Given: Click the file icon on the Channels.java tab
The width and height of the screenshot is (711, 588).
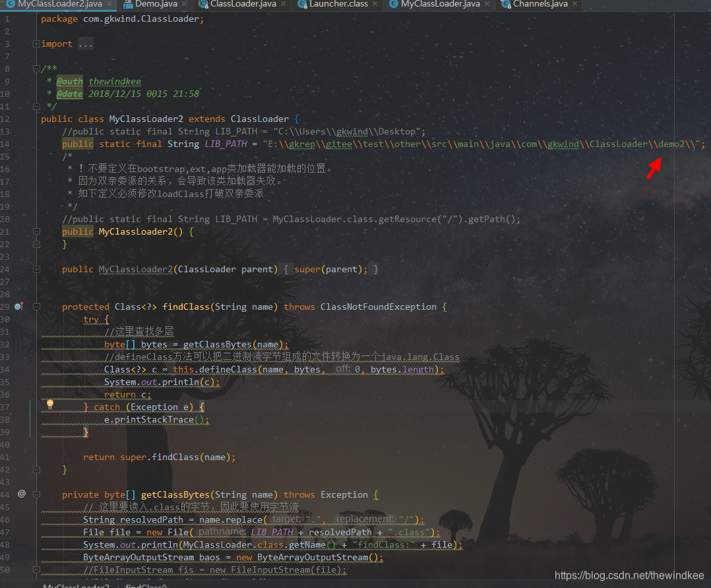Looking at the screenshot, I should [x=506, y=4].
